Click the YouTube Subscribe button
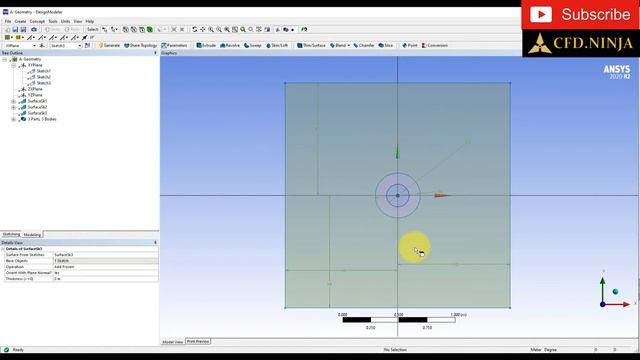 [580, 15]
